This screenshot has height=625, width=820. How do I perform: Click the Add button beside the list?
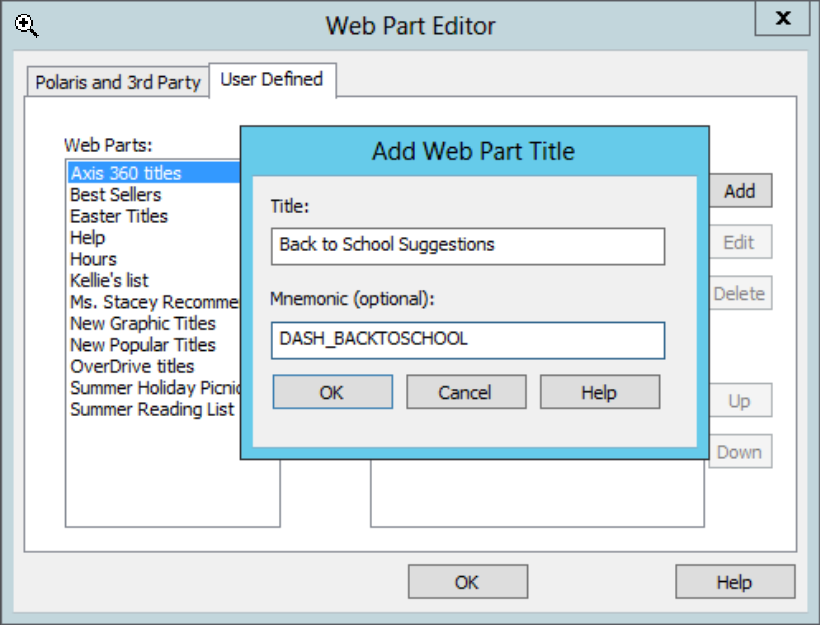click(x=739, y=191)
